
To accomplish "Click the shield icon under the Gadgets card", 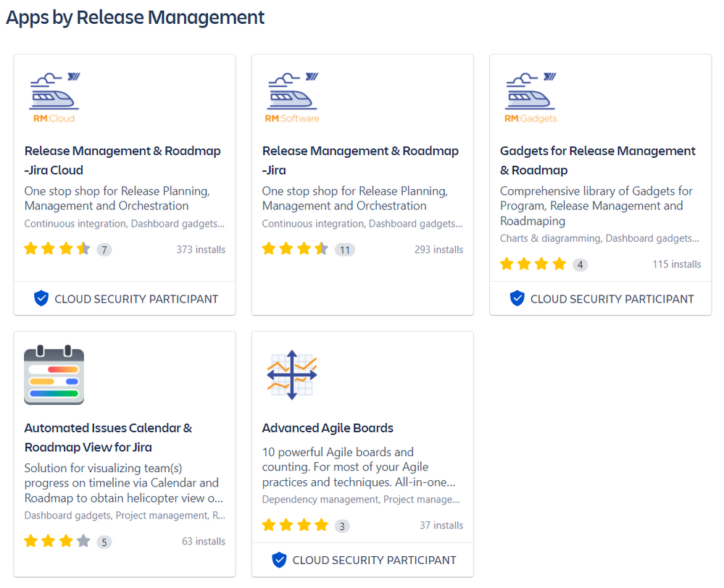I will pyautogui.click(x=517, y=298).
